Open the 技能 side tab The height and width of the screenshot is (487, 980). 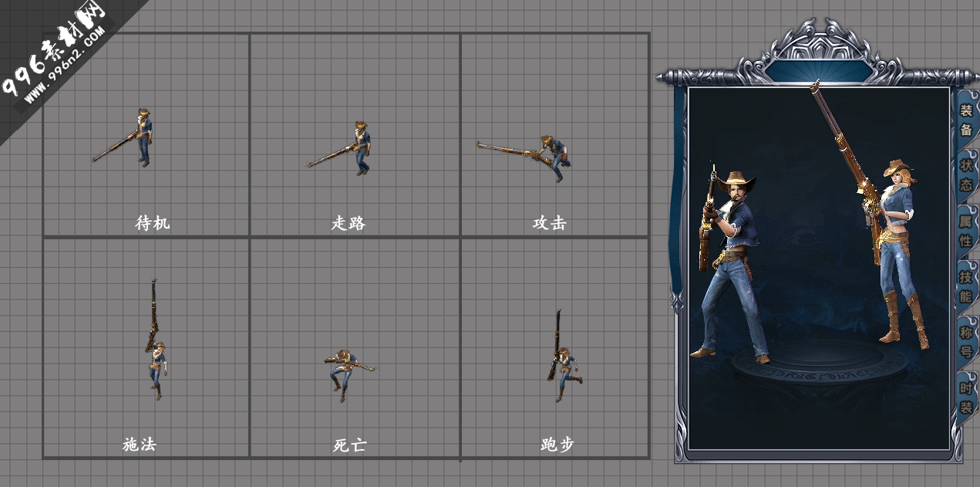(x=966, y=286)
